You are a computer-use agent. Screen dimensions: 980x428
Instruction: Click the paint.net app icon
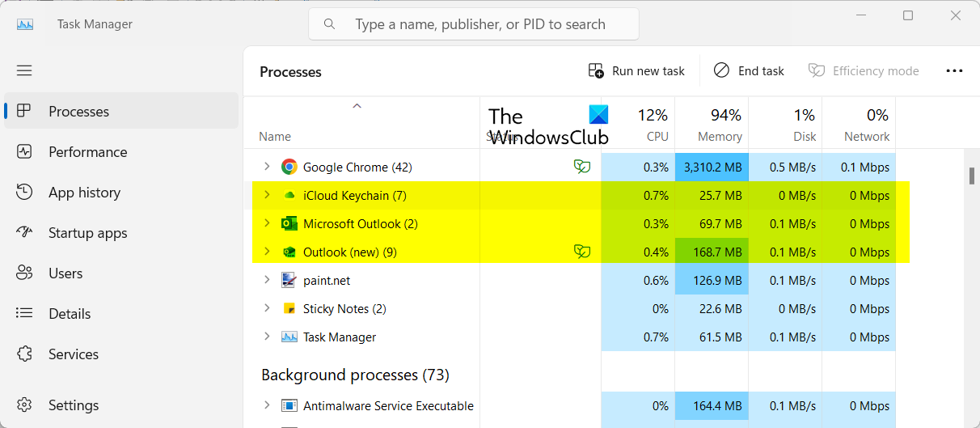(x=289, y=281)
